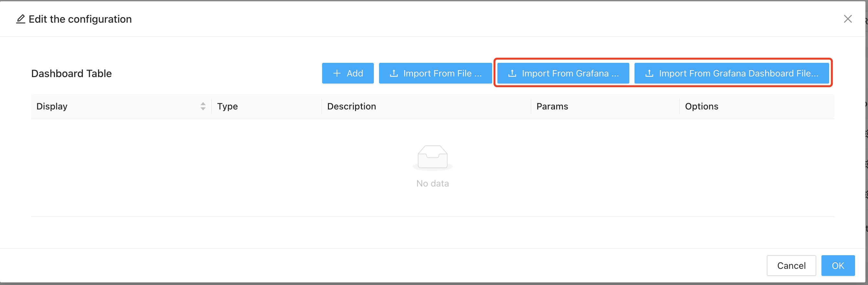868x285 pixels.
Task: Sort Display ascending with the up caret
Action: click(x=203, y=104)
